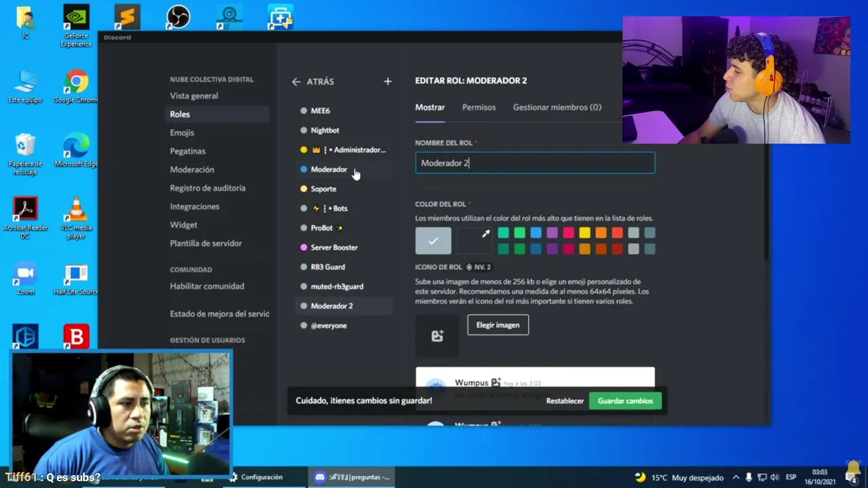Open the Widget settings section
The height and width of the screenshot is (488, 868).
[x=184, y=224]
